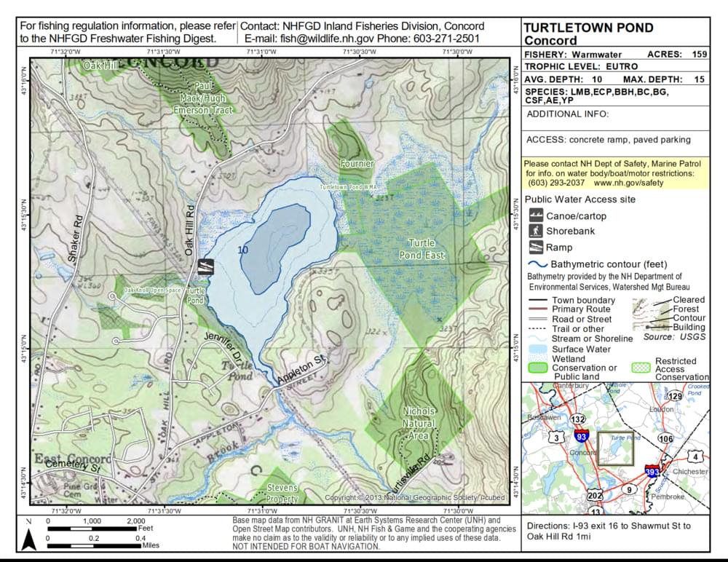Viewport: 728px width, 562px height.
Task: Click the TURTLETOWN POND title
Action: point(588,28)
